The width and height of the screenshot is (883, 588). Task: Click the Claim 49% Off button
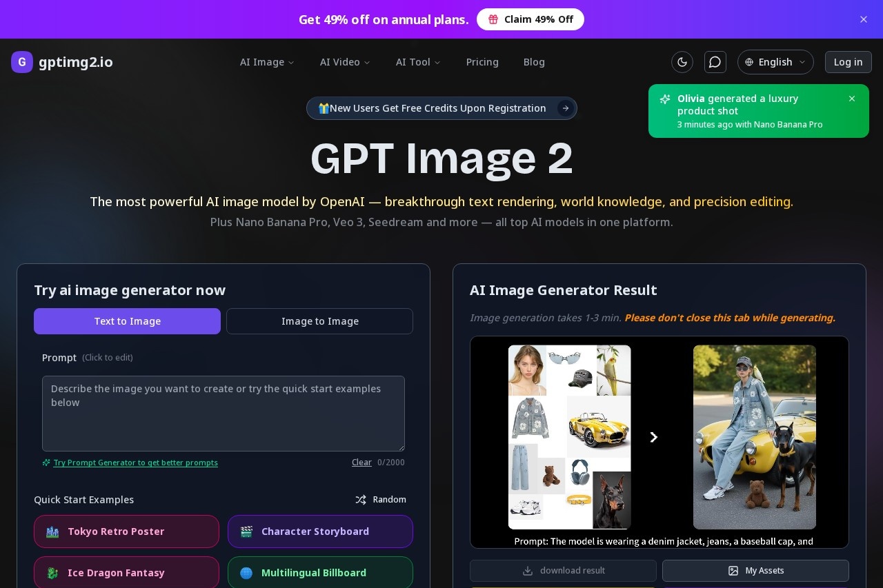click(530, 19)
